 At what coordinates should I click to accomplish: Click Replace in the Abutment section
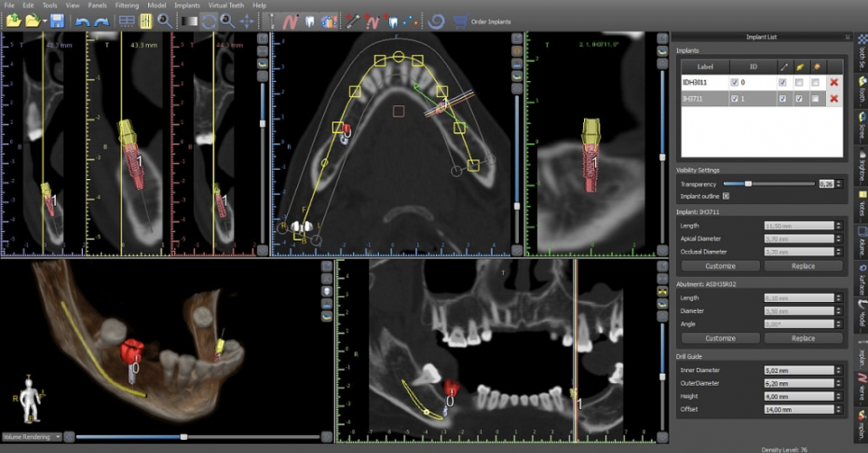click(x=803, y=338)
